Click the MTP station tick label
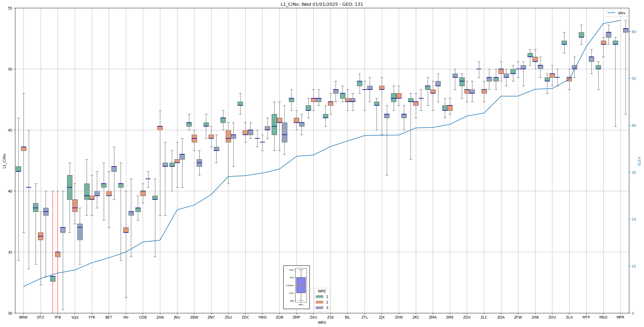Screen dimensions: 644x327 click(586, 317)
